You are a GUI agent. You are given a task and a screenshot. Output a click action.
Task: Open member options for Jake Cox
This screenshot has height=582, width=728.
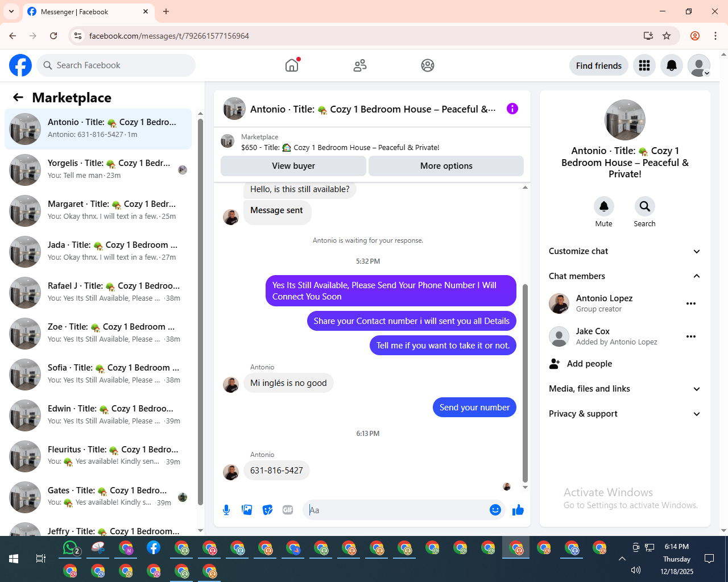(x=691, y=336)
